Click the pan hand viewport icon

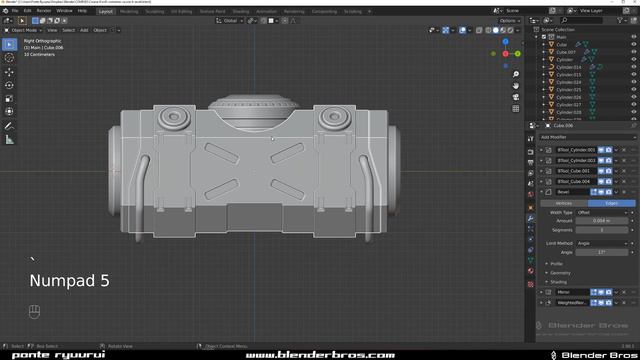click(516, 85)
